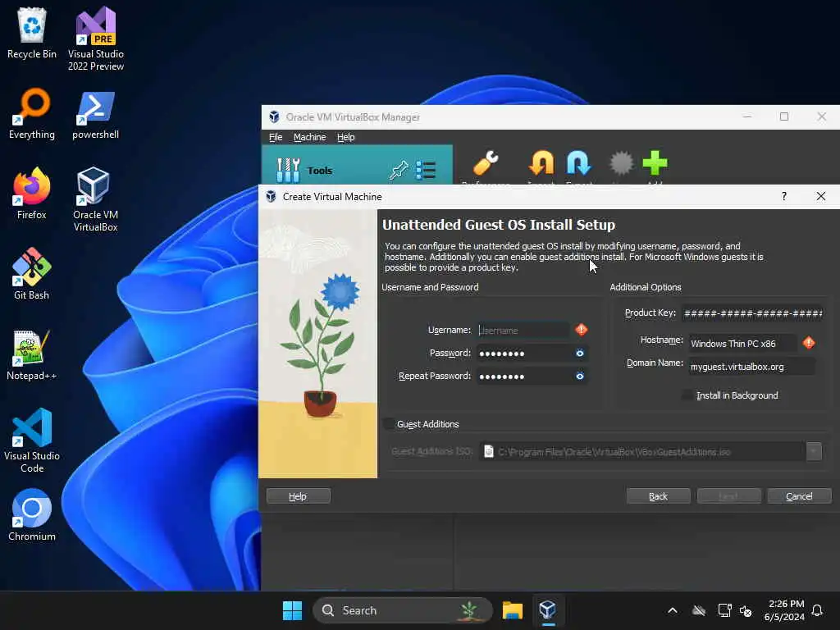Image resolution: width=840 pixels, height=630 pixels.
Task: Select the Everything search shortcut
Action: click(x=32, y=113)
